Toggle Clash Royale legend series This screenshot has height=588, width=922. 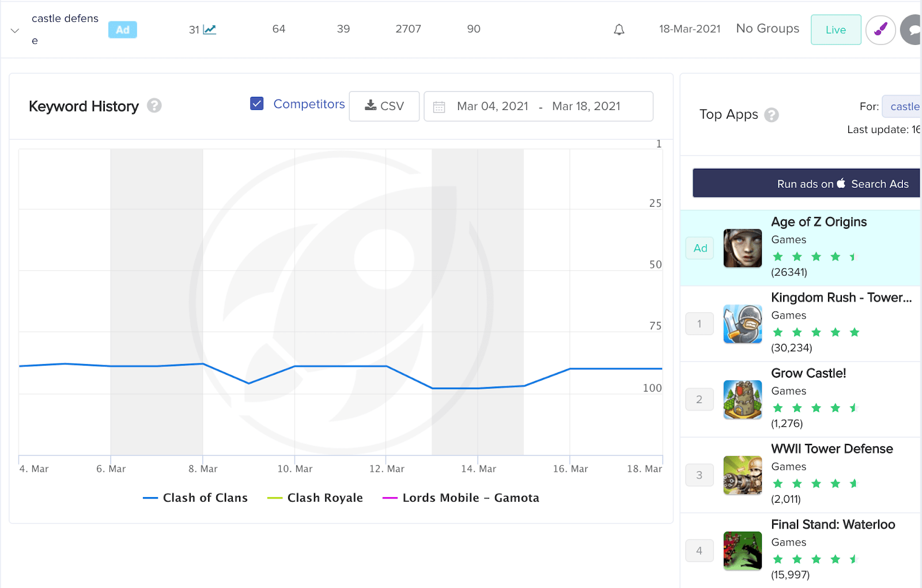[315, 498]
